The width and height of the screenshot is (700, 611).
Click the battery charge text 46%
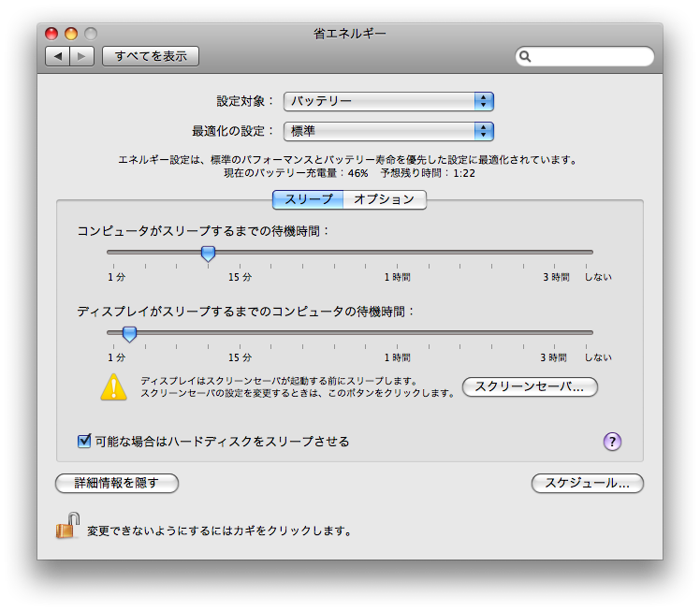coord(358,173)
